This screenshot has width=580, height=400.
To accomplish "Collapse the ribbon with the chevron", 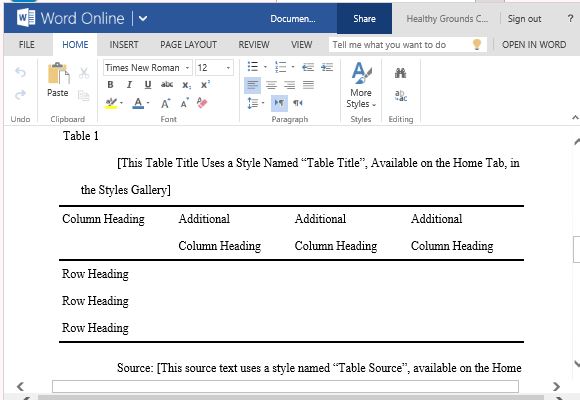I will [x=575, y=118].
